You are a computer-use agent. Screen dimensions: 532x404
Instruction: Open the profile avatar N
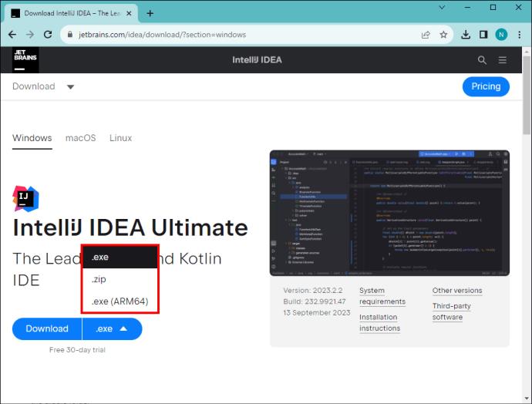click(501, 35)
